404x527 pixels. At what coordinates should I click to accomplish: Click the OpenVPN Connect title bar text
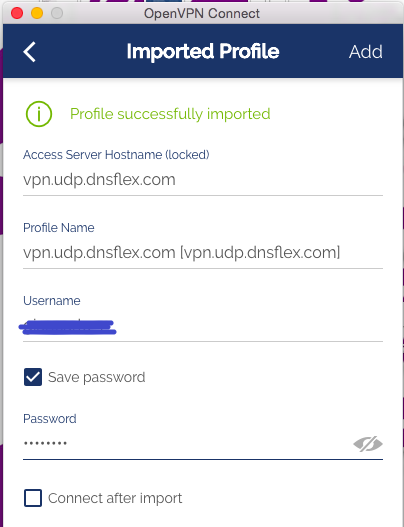(202, 13)
